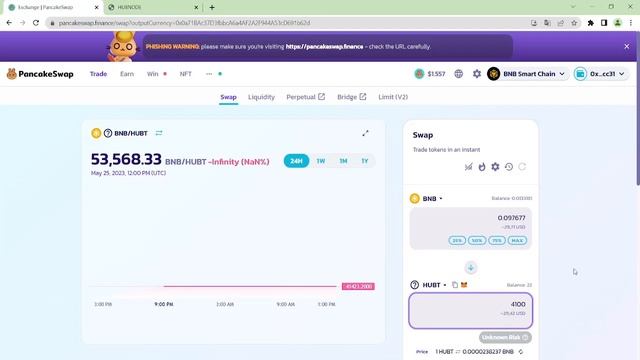The image size is (640, 360).
Task: Select the 1M chart range
Action: click(343, 161)
